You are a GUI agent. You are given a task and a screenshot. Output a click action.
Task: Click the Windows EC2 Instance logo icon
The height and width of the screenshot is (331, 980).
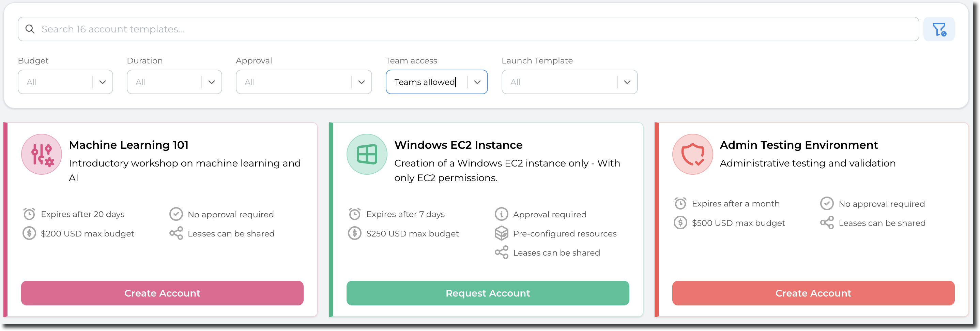[x=367, y=154]
